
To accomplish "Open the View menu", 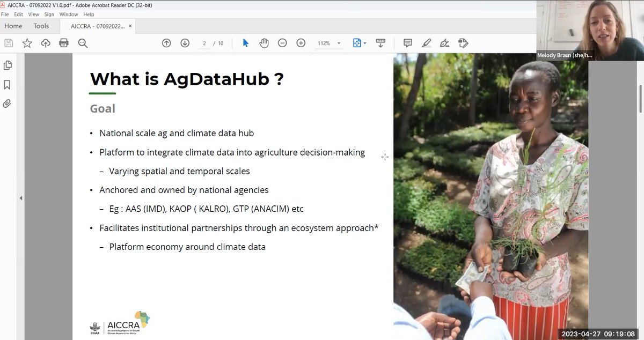I will [34, 14].
